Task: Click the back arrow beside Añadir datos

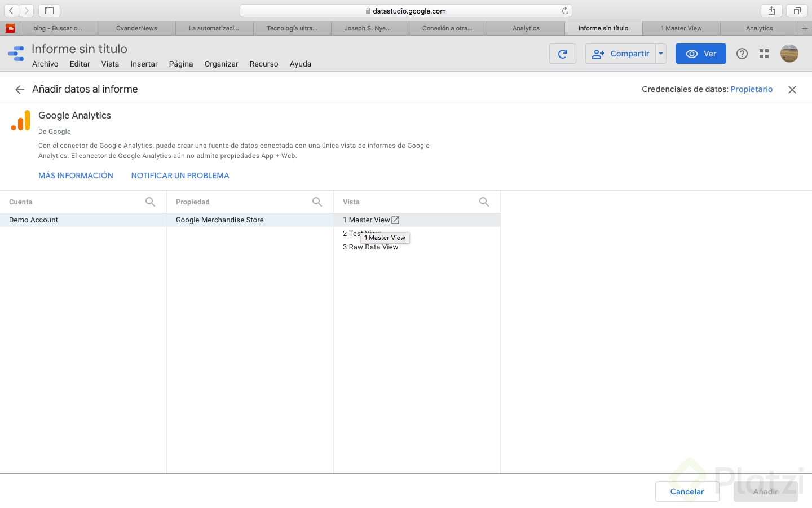Action: coord(20,90)
